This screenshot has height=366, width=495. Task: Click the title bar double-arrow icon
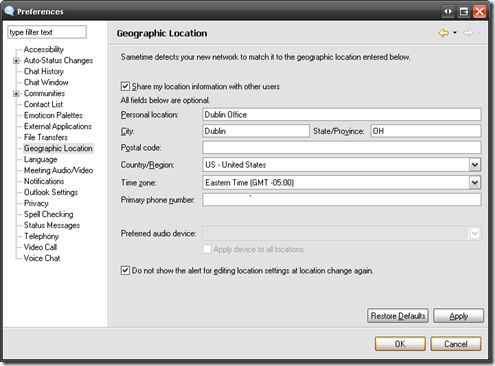[x=448, y=12]
